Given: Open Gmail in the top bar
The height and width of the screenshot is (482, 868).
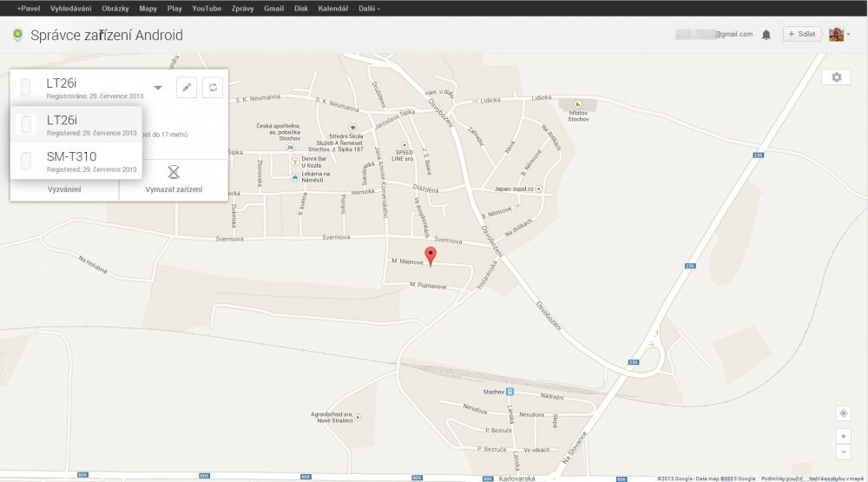Looking at the screenshot, I should pyautogui.click(x=273, y=9).
